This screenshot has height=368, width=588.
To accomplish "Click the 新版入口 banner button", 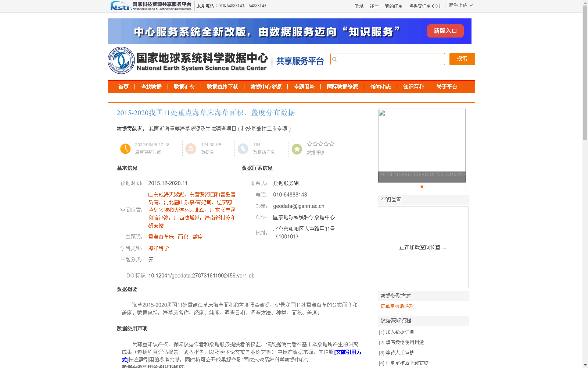I will pyautogui.click(x=445, y=31).
